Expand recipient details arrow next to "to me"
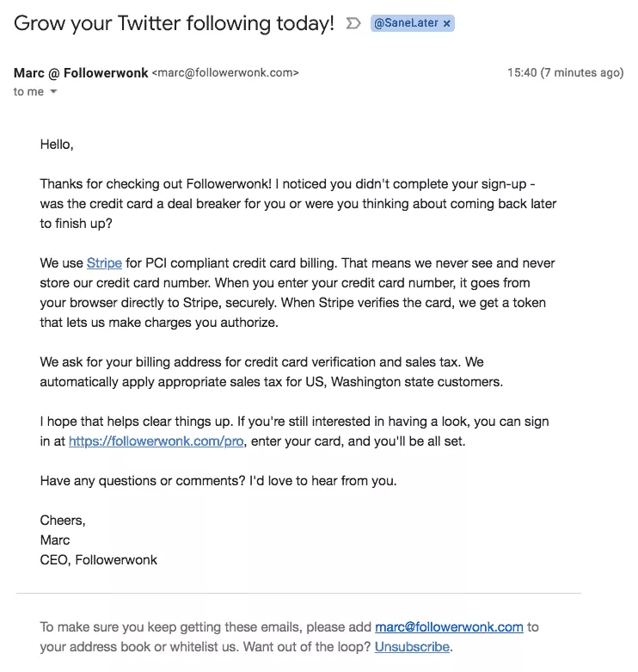Viewport: 638px width, 672px height. 53,92
